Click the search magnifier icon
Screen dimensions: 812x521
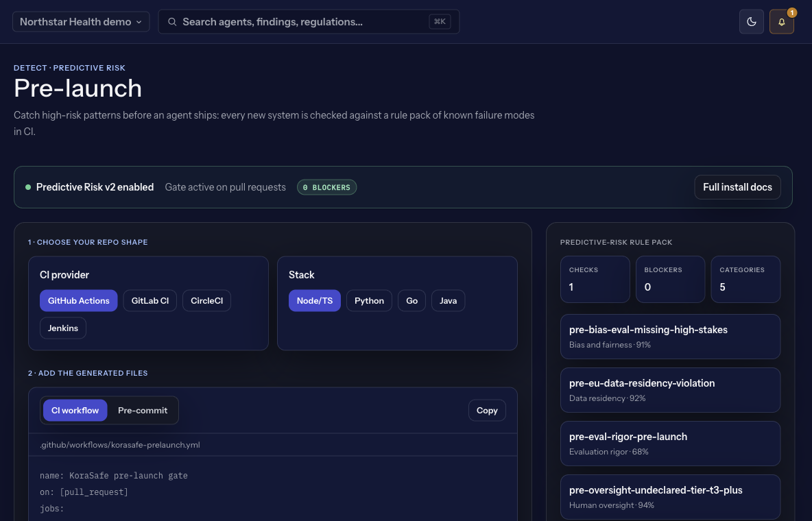click(x=172, y=22)
